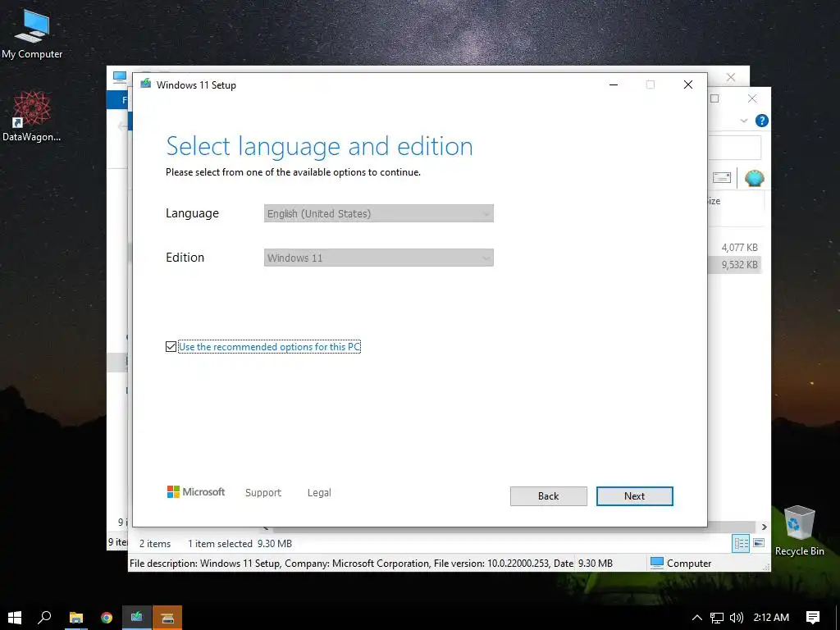Image resolution: width=840 pixels, height=630 pixels.
Task: Click the File description status text
Action: pyautogui.click(x=351, y=563)
